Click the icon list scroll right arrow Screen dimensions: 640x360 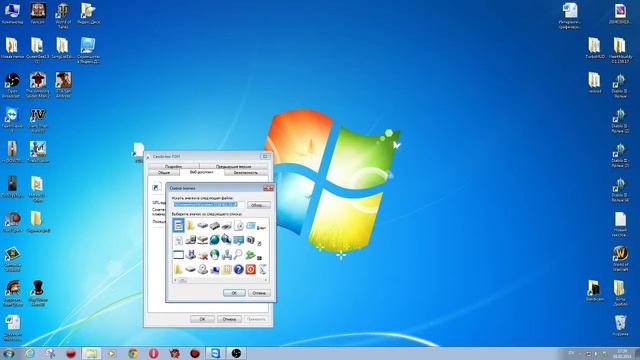pyautogui.click(x=266, y=280)
